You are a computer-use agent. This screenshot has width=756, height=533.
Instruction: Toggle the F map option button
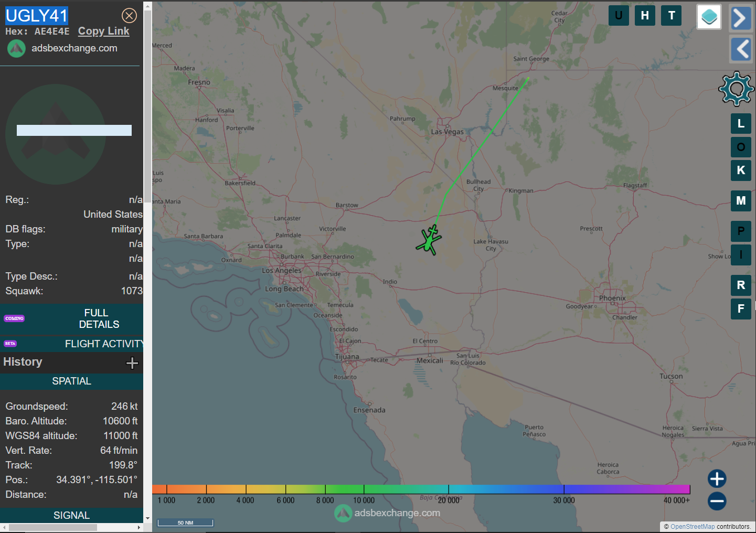pyautogui.click(x=741, y=309)
